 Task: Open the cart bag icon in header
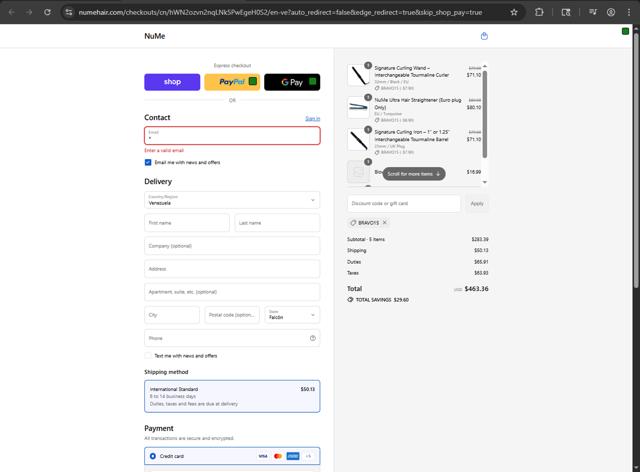coord(484,36)
